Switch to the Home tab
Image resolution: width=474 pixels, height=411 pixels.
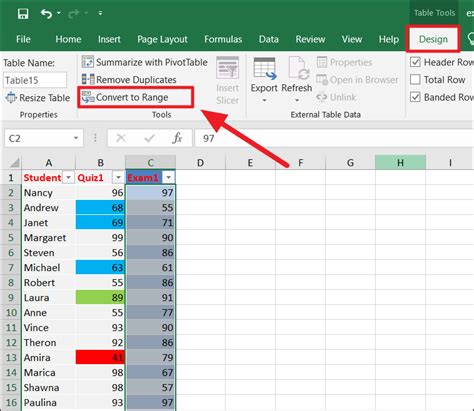click(x=68, y=39)
